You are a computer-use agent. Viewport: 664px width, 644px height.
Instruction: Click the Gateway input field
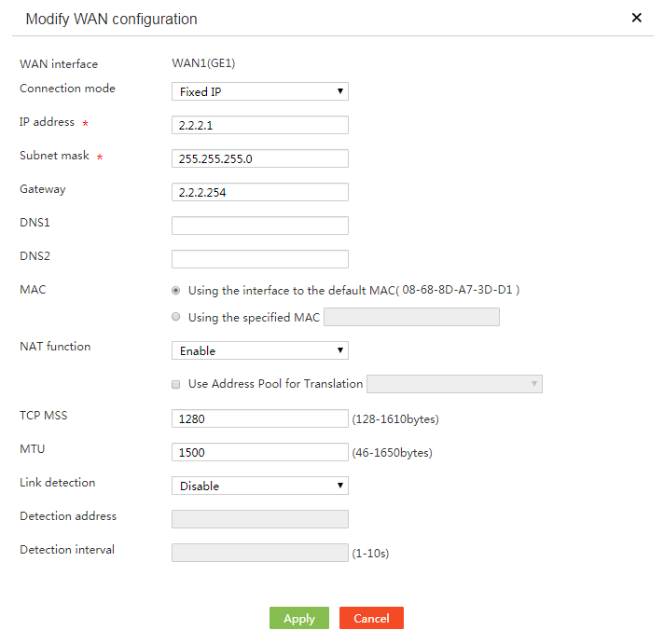coord(259,192)
